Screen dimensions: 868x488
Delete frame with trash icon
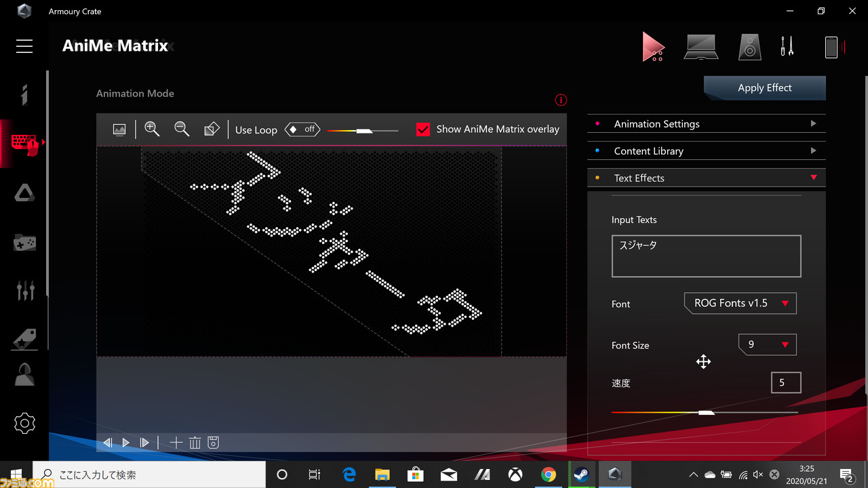[x=195, y=443]
